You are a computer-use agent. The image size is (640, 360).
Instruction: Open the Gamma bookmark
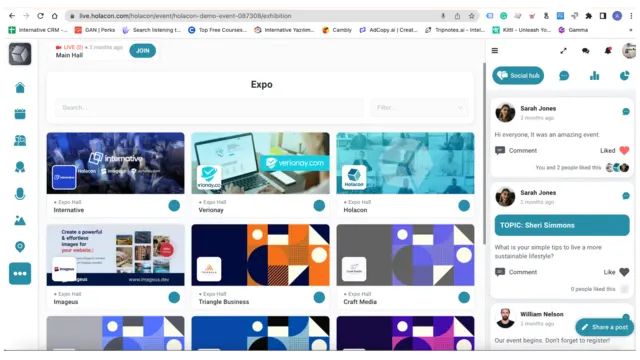(573, 30)
